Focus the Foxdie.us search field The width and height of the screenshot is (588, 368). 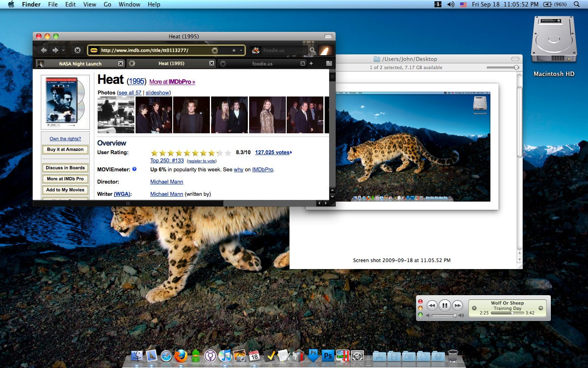284,50
